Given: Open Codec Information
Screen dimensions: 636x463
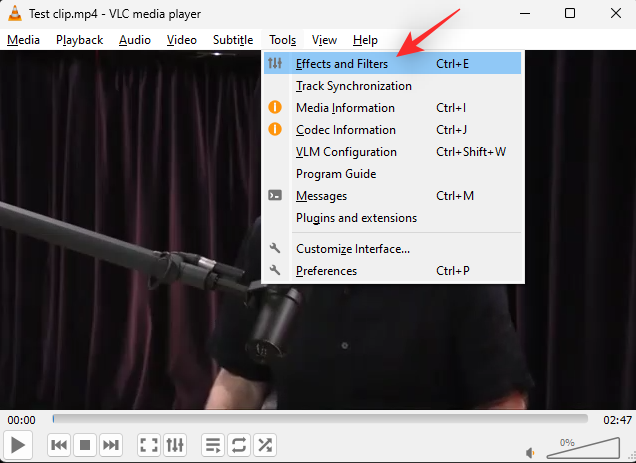Looking at the screenshot, I should click(x=392, y=129).
